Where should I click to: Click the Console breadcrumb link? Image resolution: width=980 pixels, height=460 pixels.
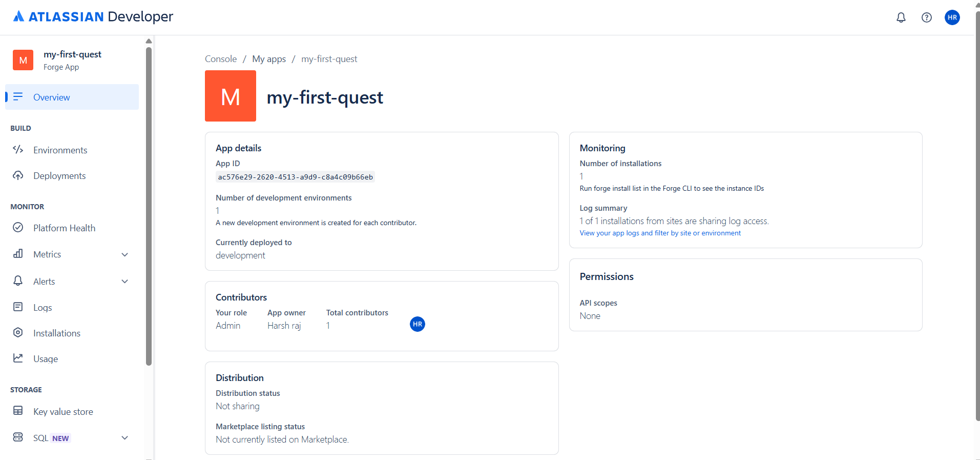point(221,59)
